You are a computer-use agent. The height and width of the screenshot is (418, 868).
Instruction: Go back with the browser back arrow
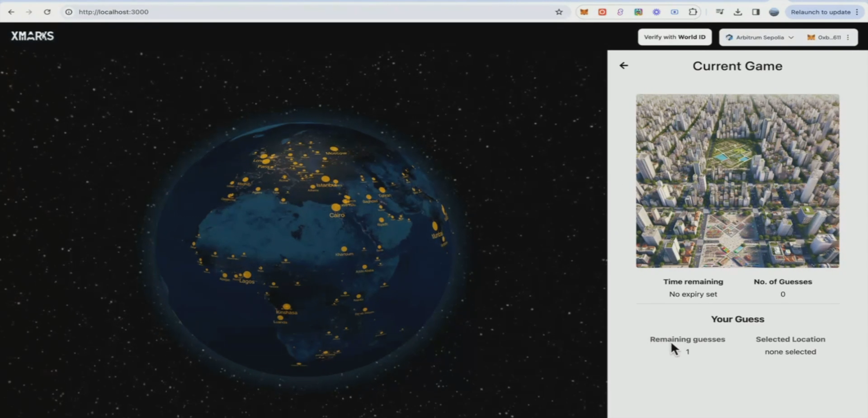click(x=11, y=12)
